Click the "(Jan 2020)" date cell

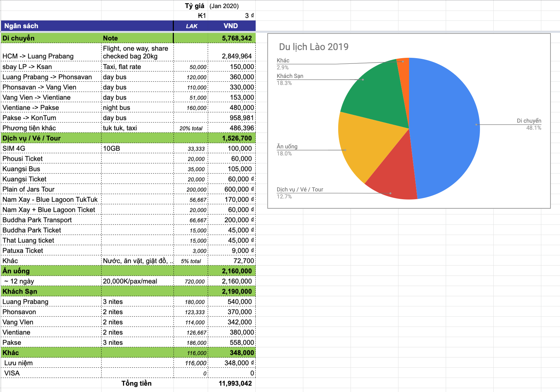click(x=224, y=6)
